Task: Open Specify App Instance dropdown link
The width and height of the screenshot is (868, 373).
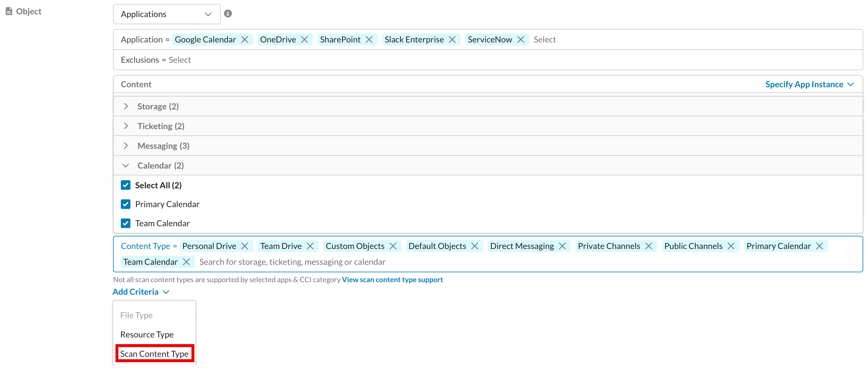Action: click(x=809, y=84)
